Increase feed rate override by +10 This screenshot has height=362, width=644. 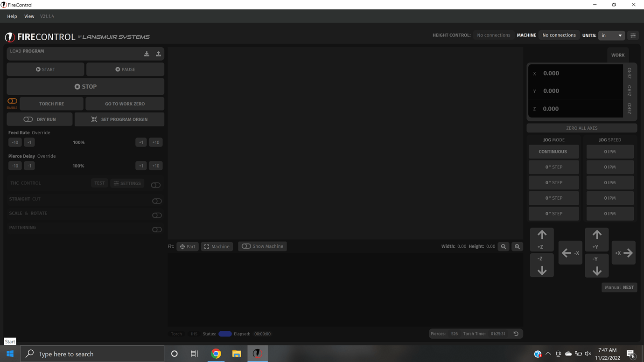pyautogui.click(x=155, y=142)
